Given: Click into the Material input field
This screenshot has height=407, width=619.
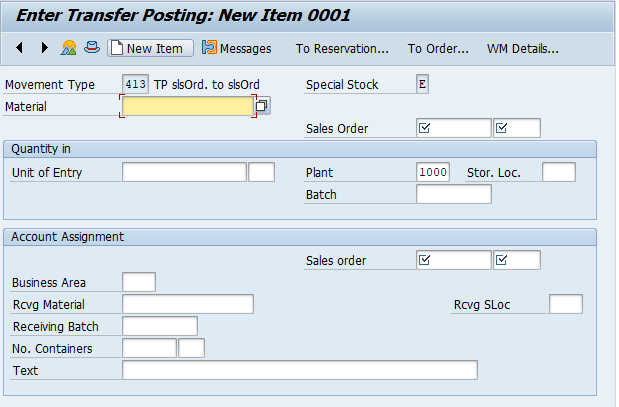Looking at the screenshot, I should point(188,106).
